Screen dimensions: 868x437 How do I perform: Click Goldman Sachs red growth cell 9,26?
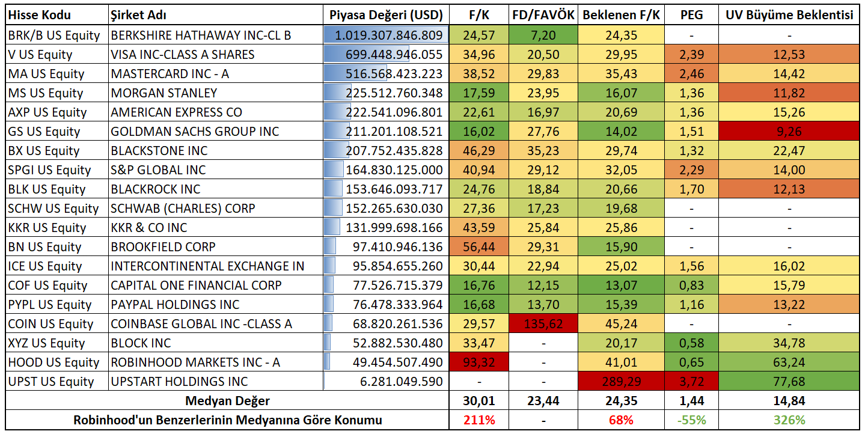coord(789,131)
